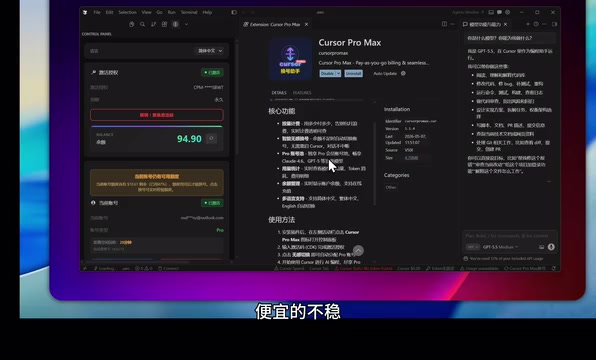Open the Search magnifier icon in the sidebar toolbar
The height and width of the screenshot is (360, 596).
(x=143, y=24)
